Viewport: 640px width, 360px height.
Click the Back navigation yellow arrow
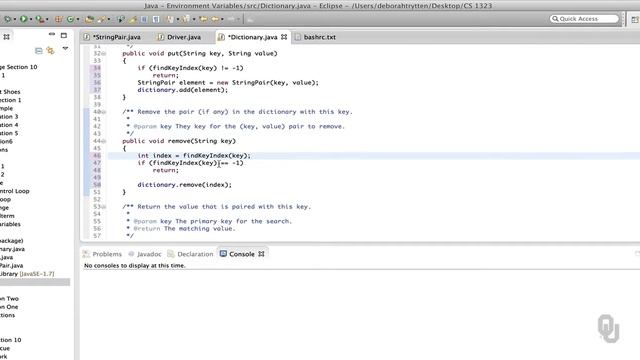pyautogui.click(x=215, y=19)
